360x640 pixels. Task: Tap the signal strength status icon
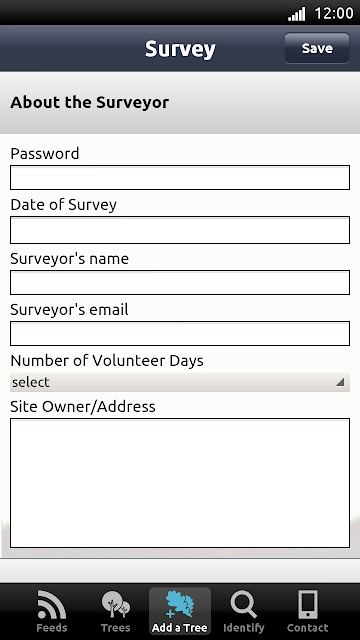point(297,14)
